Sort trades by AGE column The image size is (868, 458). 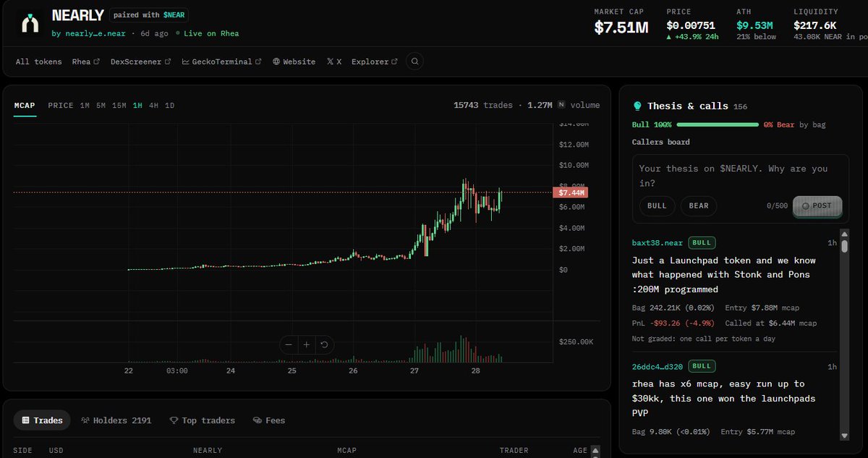coord(580,450)
